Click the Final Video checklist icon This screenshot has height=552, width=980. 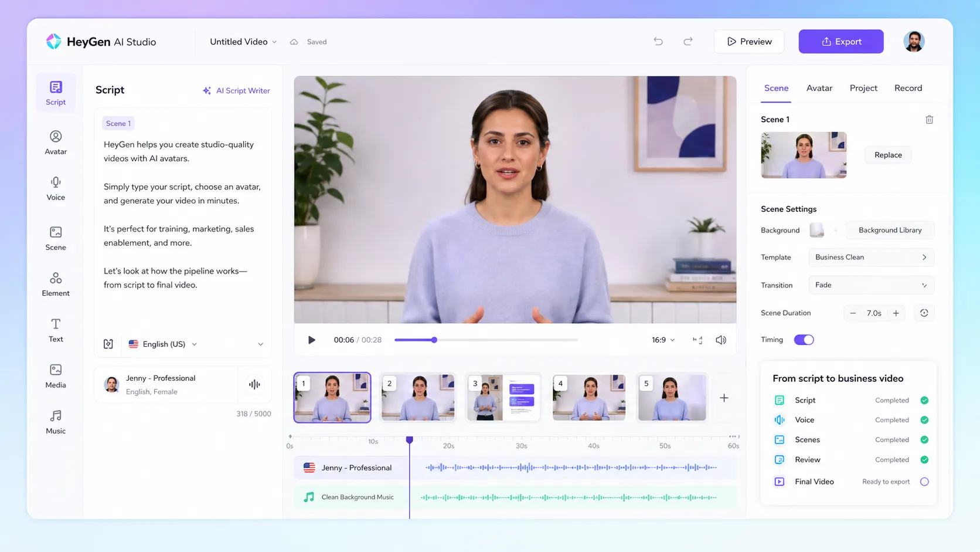(779, 482)
